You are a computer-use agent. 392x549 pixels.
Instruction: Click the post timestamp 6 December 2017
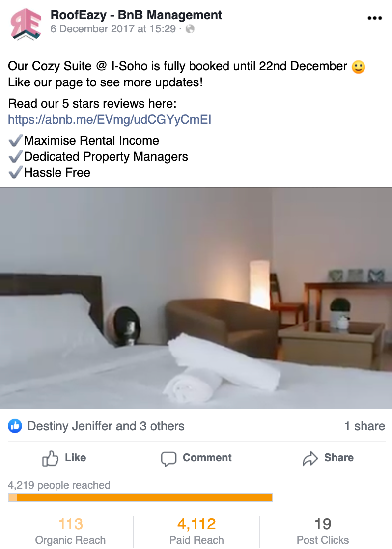coord(113,29)
